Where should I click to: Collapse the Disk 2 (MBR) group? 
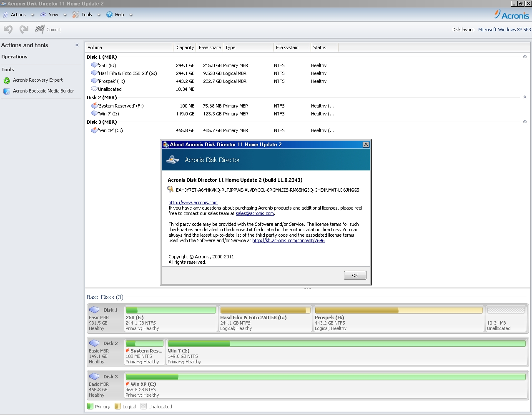pos(524,97)
